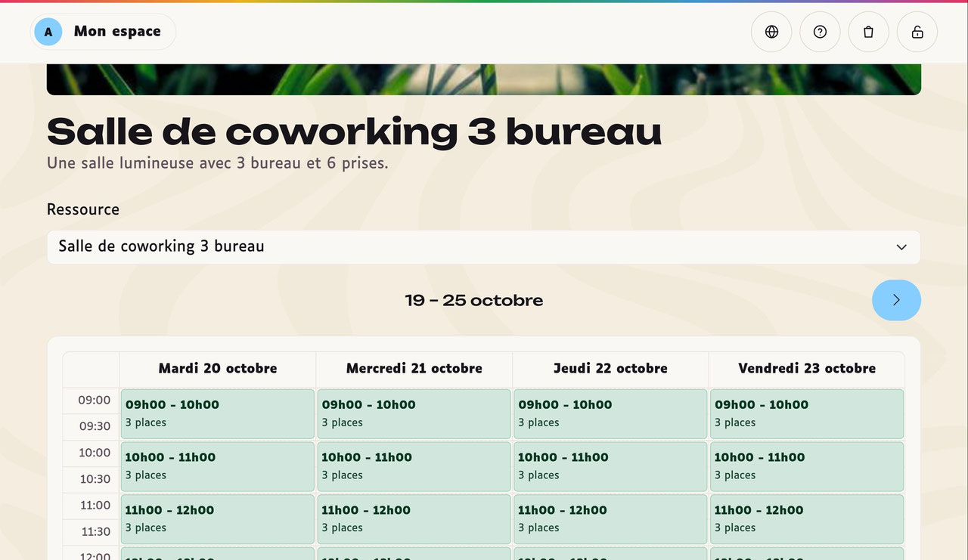The width and height of the screenshot is (968, 560).
Task: Select the Mercredi 21 slot 09h00 - 10h00
Action: point(414,413)
